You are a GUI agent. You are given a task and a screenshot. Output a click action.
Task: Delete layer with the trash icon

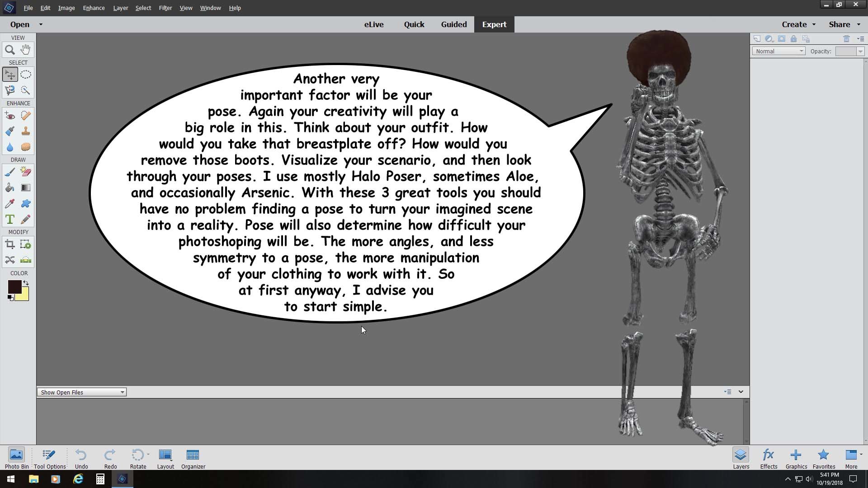tap(847, 39)
